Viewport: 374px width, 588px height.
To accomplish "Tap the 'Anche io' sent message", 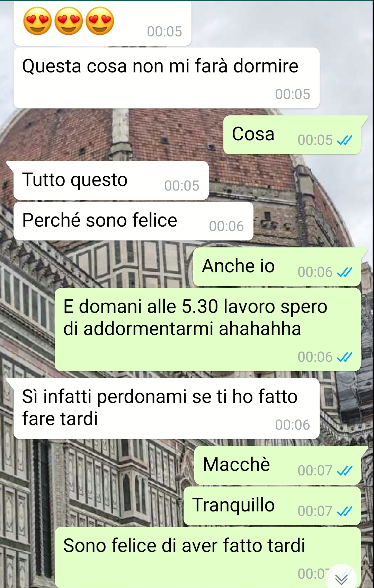I will pyautogui.click(x=277, y=267).
